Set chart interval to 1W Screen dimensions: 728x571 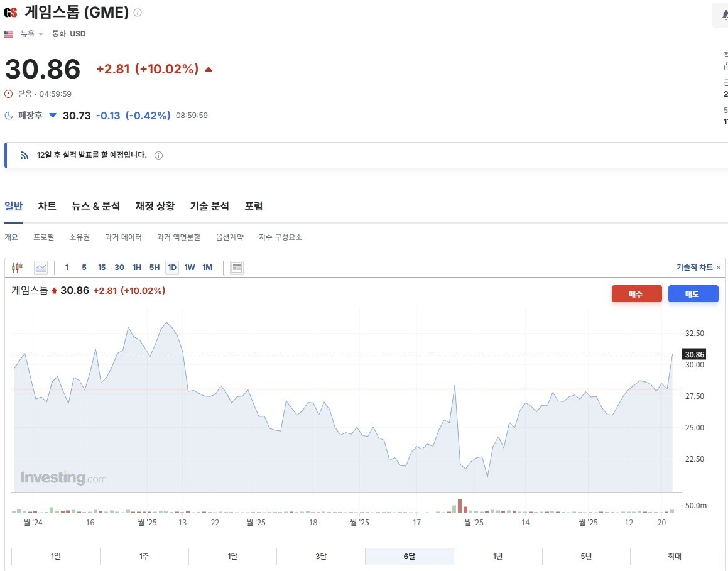190,268
